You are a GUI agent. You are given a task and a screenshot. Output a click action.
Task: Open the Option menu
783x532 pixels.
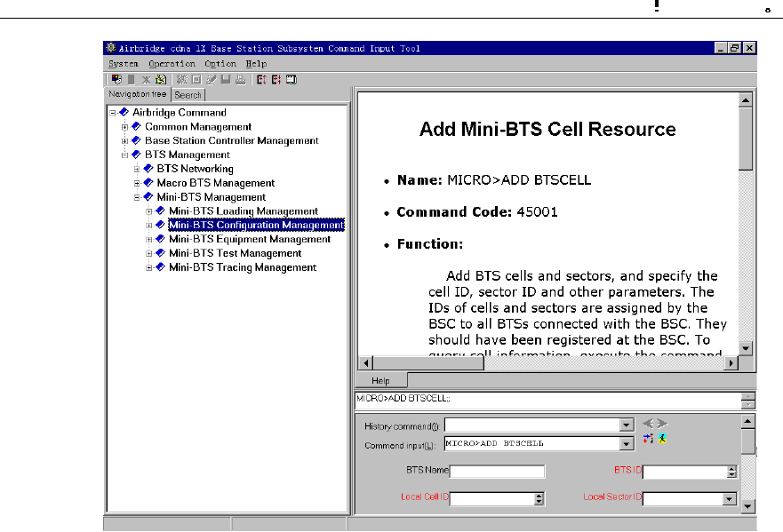pos(220,64)
